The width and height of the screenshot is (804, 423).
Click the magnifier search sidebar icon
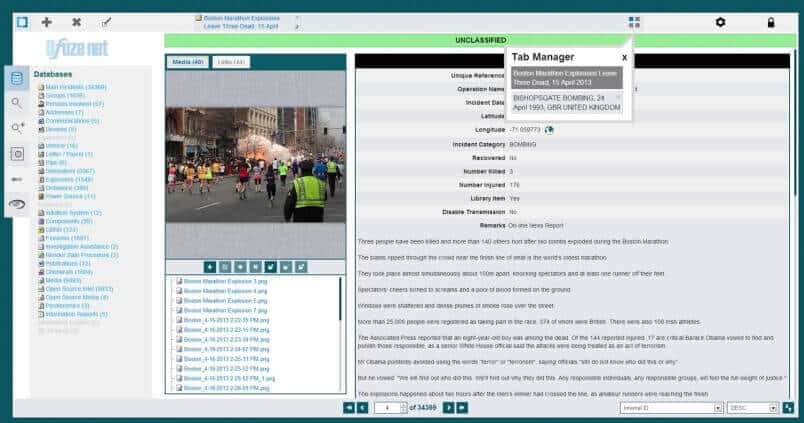click(x=16, y=103)
